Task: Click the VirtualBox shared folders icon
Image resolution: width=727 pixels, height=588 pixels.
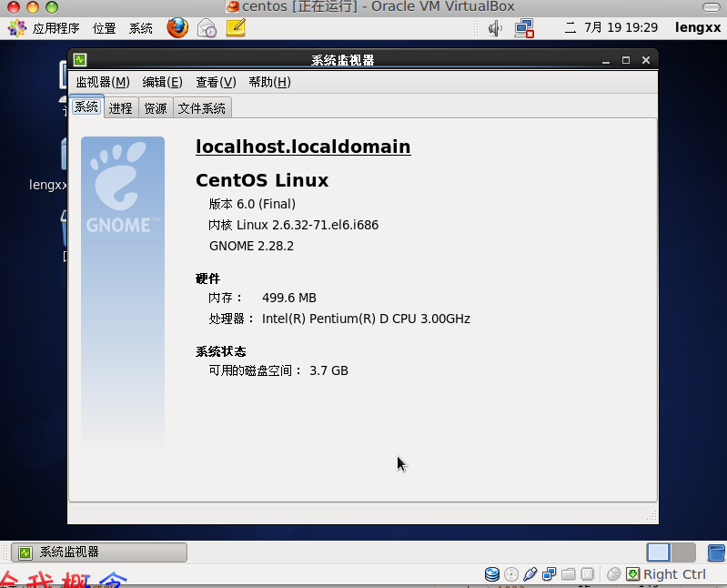Action: coord(568,574)
